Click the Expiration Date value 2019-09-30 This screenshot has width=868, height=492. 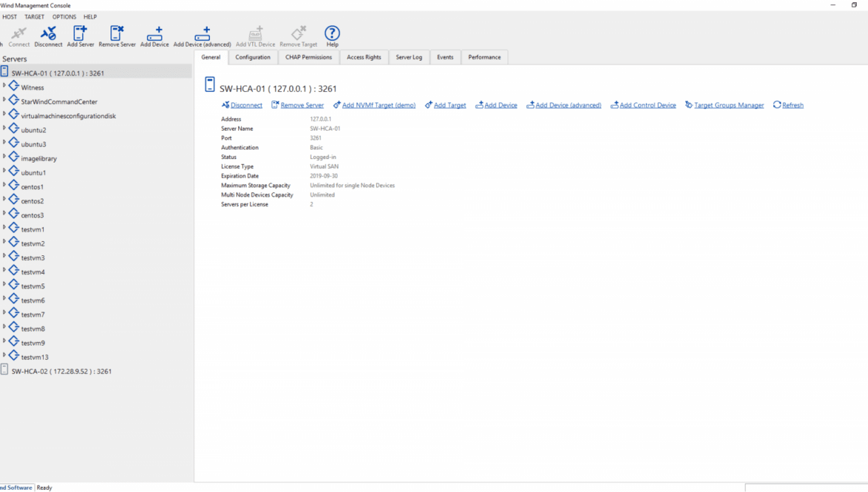tap(324, 176)
